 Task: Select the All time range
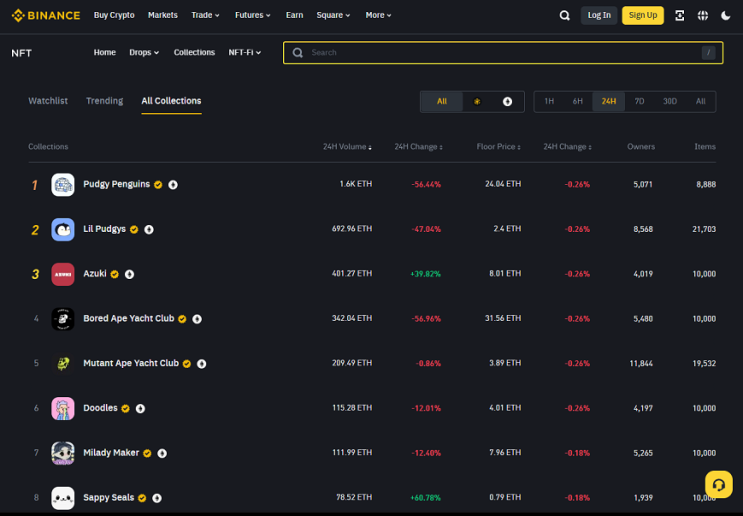pyautogui.click(x=700, y=101)
